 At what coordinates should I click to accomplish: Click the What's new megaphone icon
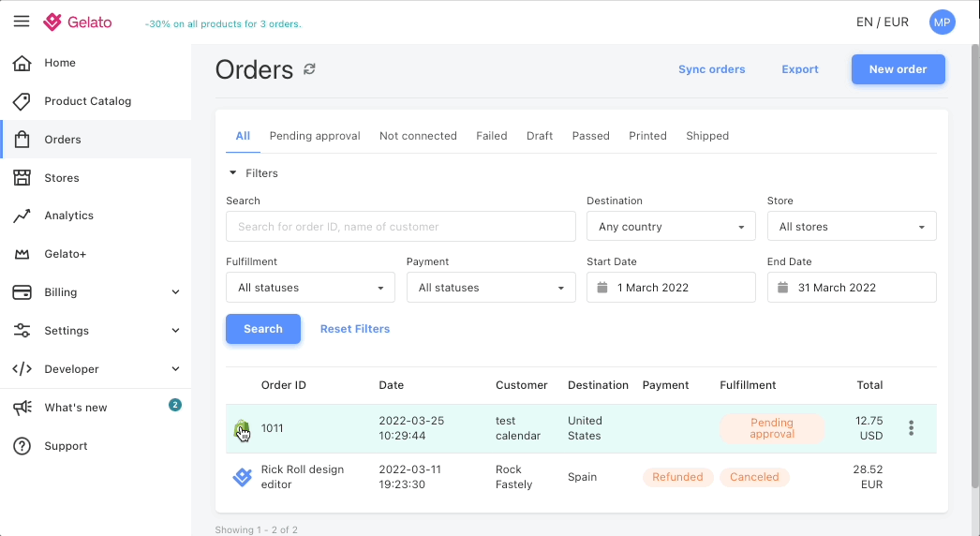pyautogui.click(x=22, y=408)
